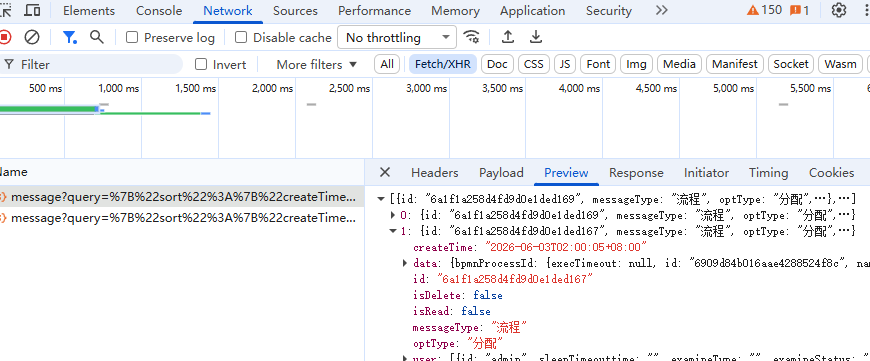Viewport: 870px width, 361px height.
Task: Filter by Img type
Action: [x=636, y=64]
